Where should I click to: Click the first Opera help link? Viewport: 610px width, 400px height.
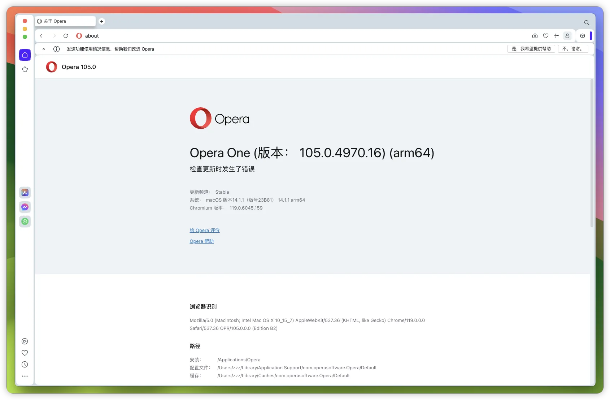(205, 230)
